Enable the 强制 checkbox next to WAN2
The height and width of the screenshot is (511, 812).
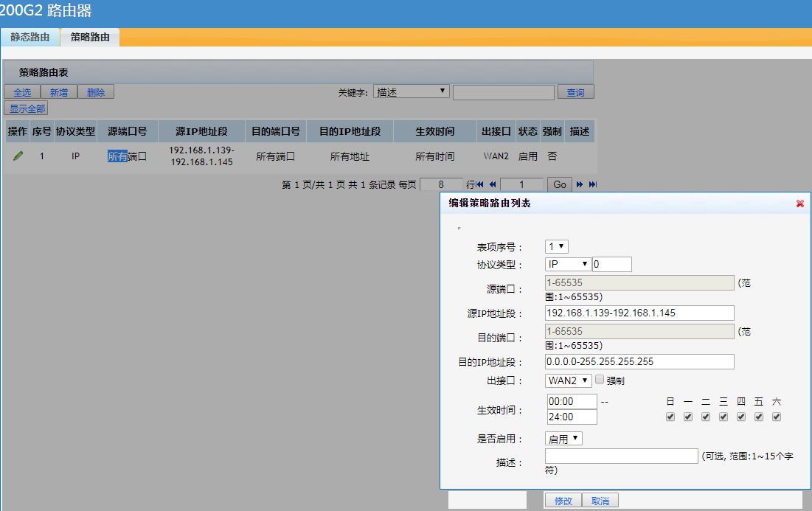[599, 380]
